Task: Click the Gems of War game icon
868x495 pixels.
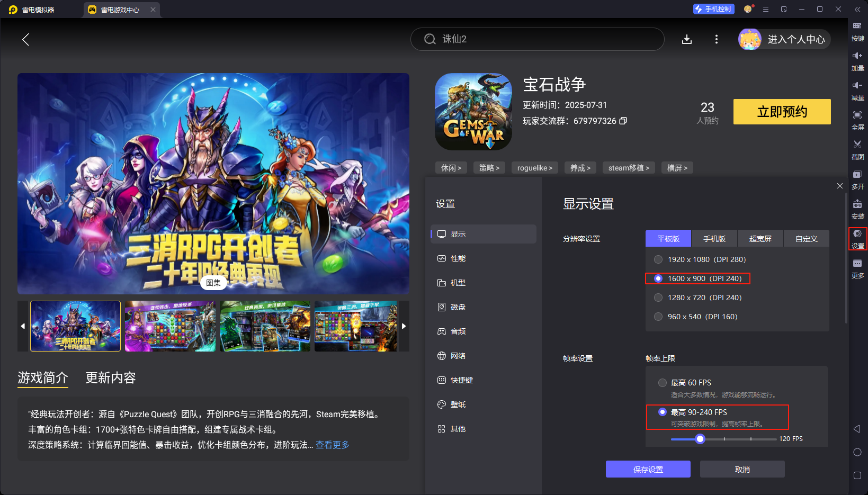Action: pos(473,112)
